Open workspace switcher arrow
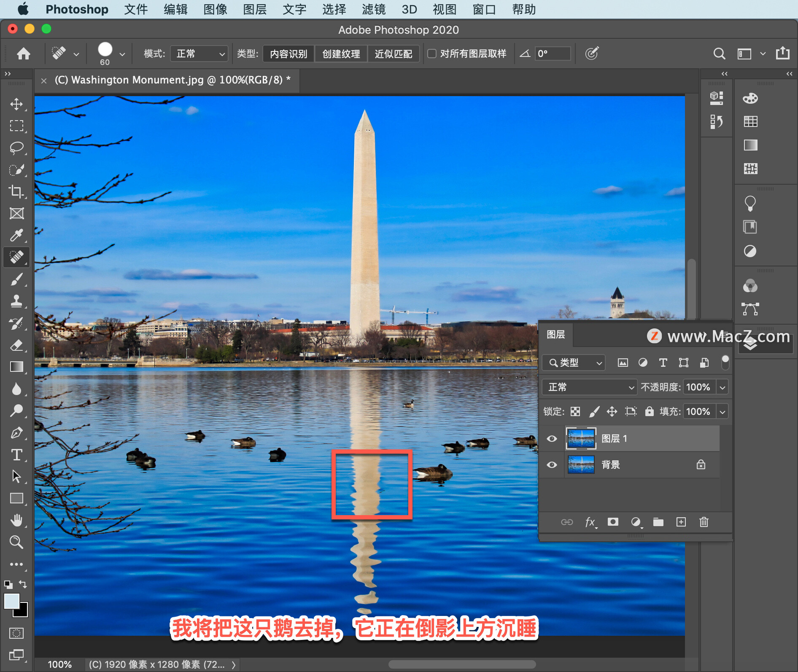Screen dimensions: 798x672 (x=763, y=54)
